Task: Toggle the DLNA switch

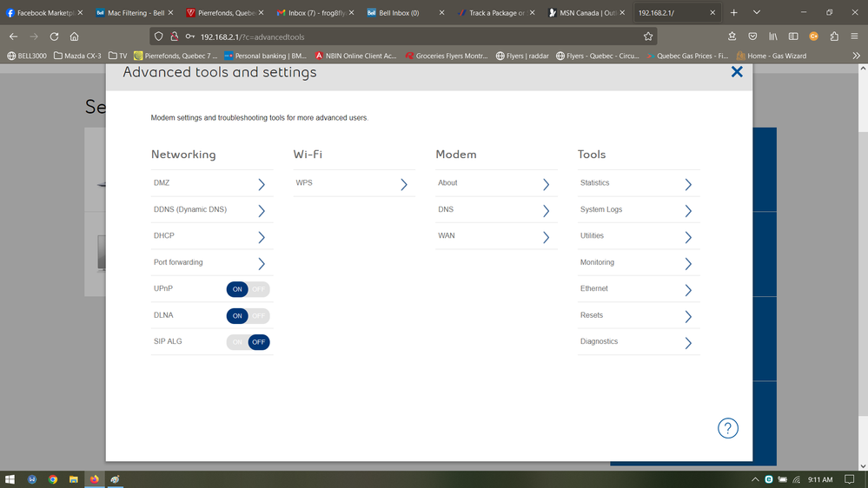Action: [x=248, y=316]
